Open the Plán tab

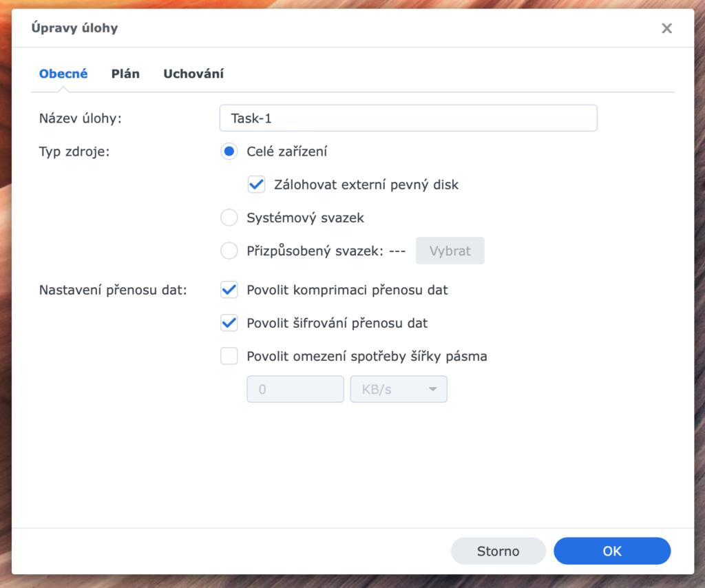click(x=125, y=74)
